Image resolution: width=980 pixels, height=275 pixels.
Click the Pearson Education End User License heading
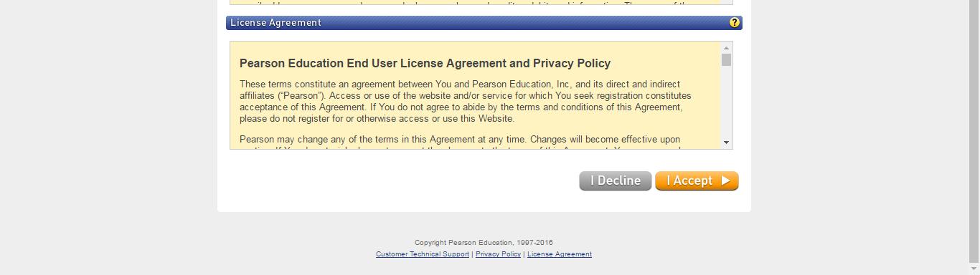pyautogui.click(x=425, y=63)
